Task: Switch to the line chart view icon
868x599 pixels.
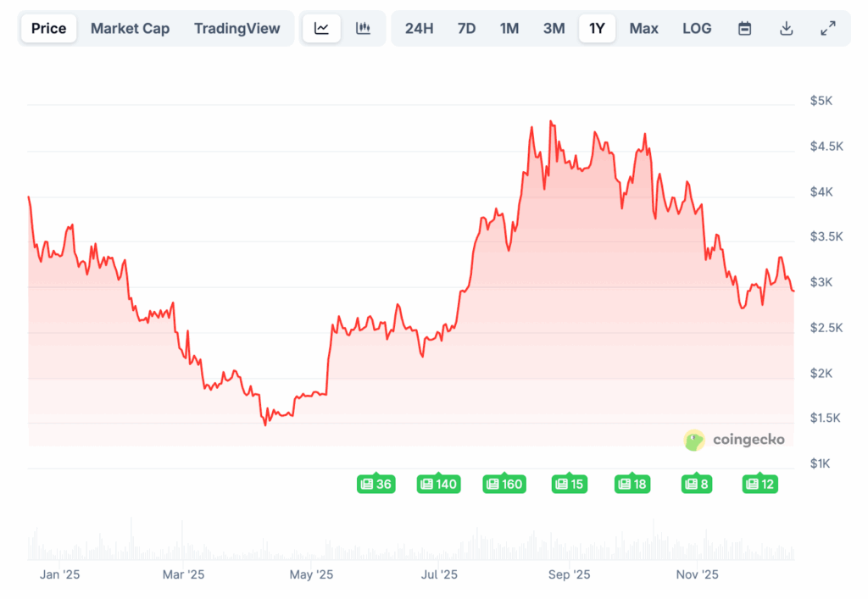Action: 321,28
